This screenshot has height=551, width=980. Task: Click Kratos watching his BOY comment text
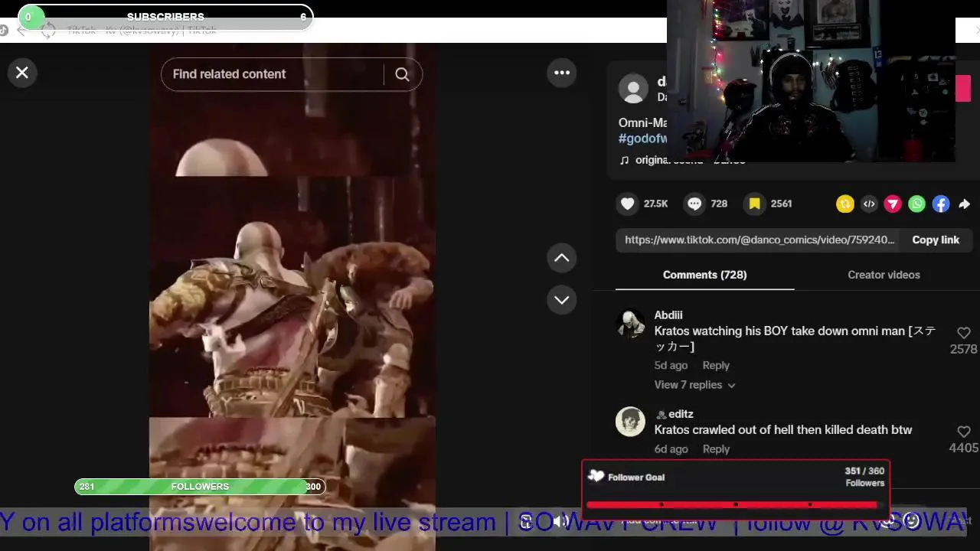point(795,338)
